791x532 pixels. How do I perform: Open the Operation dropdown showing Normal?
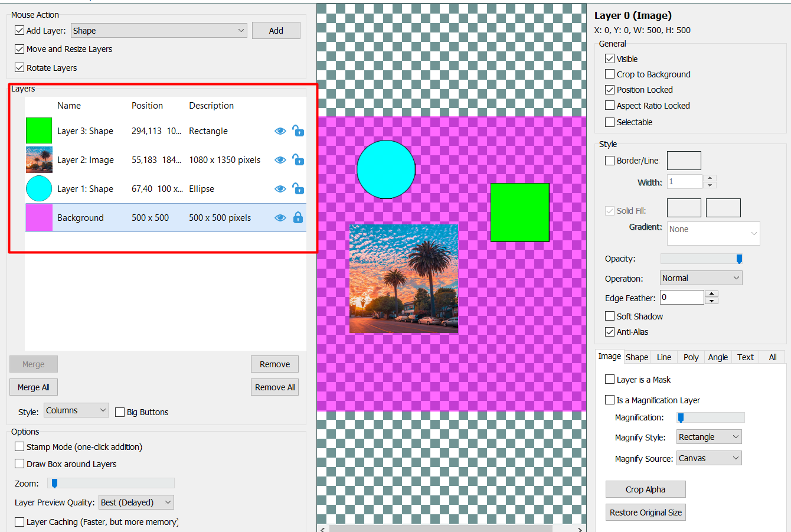point(701,278)
